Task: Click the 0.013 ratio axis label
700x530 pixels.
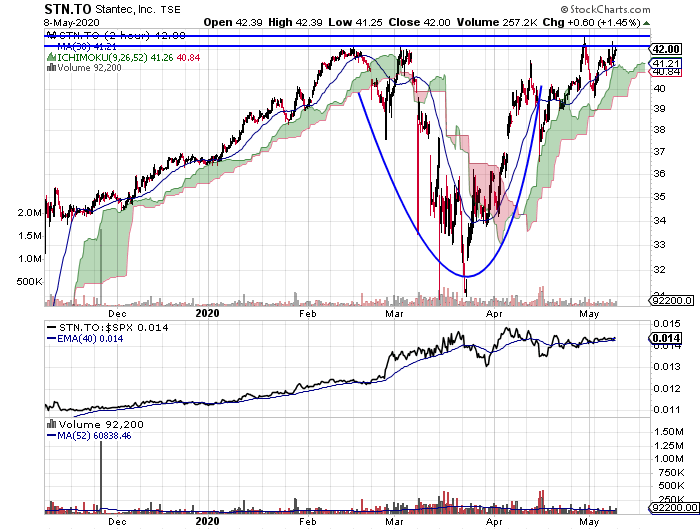Action: (667, 367)
